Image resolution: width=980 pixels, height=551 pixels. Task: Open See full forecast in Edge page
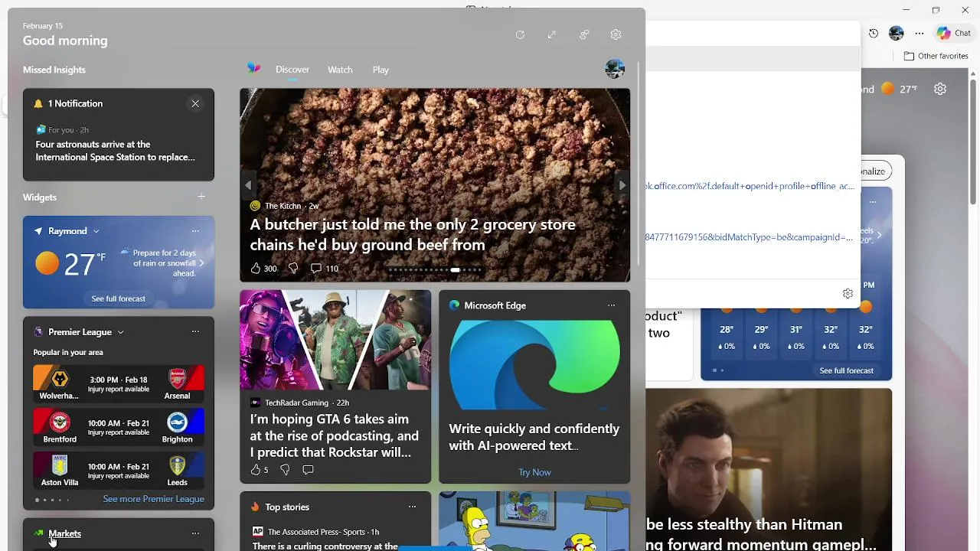pos(846,370)
